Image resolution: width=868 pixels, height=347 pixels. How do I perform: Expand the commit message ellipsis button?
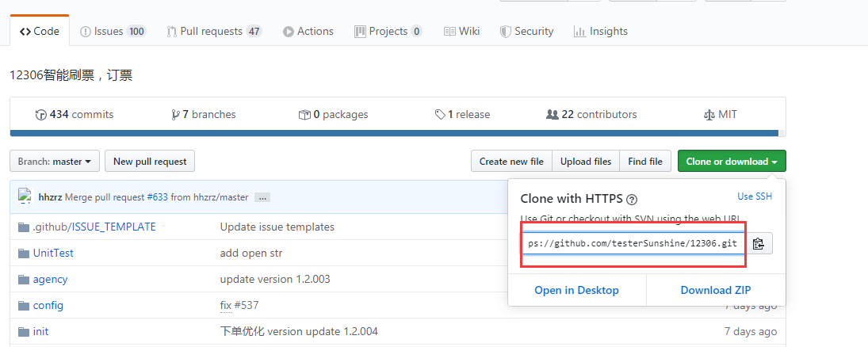[x=262, y=197]
